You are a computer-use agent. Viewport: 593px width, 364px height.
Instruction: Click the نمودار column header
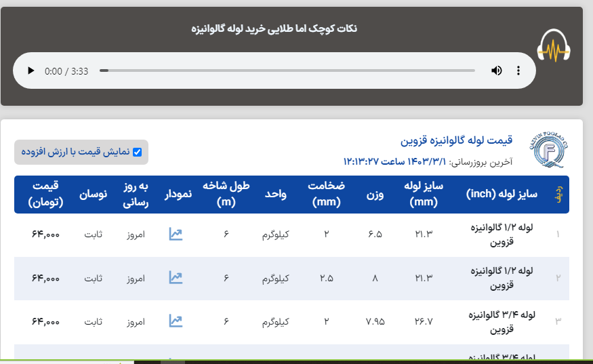(x=178, y=194)
